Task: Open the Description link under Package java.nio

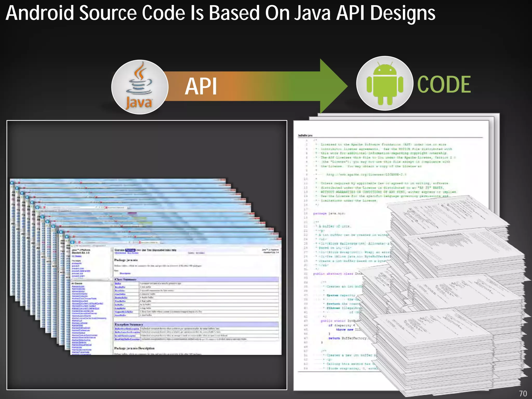Action: [x=125, y=273]
